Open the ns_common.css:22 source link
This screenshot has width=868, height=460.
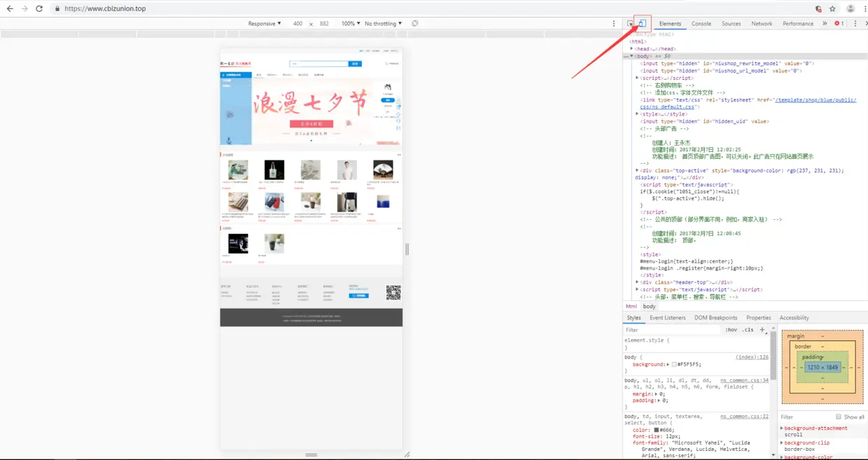(744, 416)
